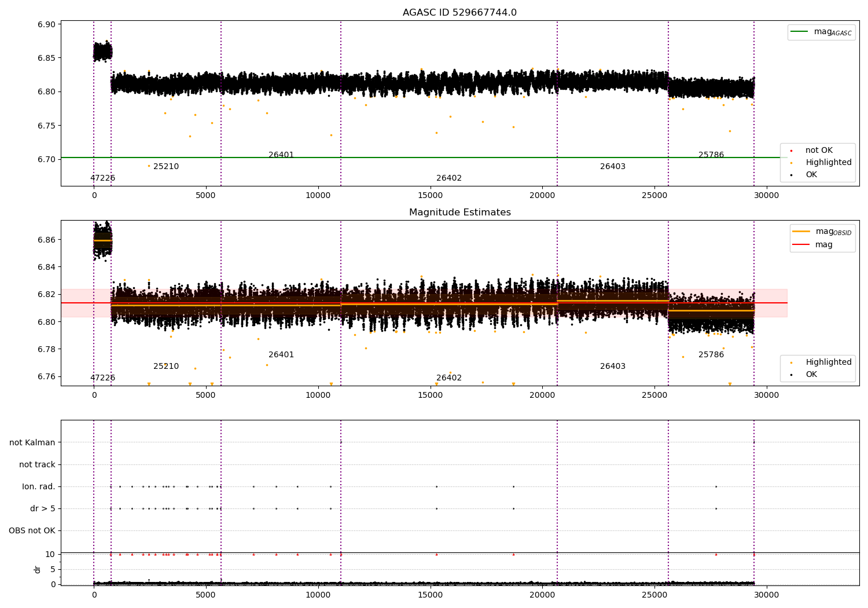This screenshot has width=868, height=608.
Task: Click the 'Ion. rad.' axis label
Action: click(39, 487)
